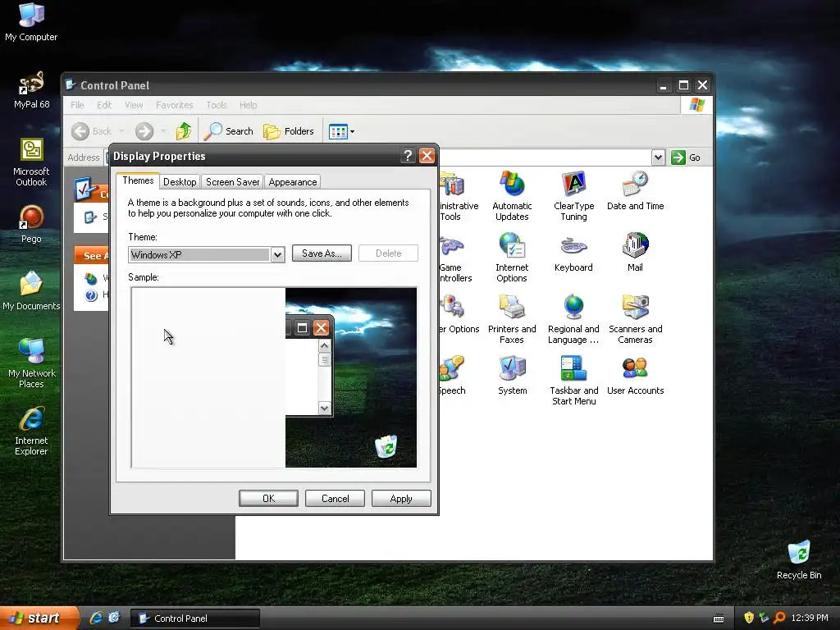Click the Go button
Screen dimensions: 840x630
pos(687,157)
